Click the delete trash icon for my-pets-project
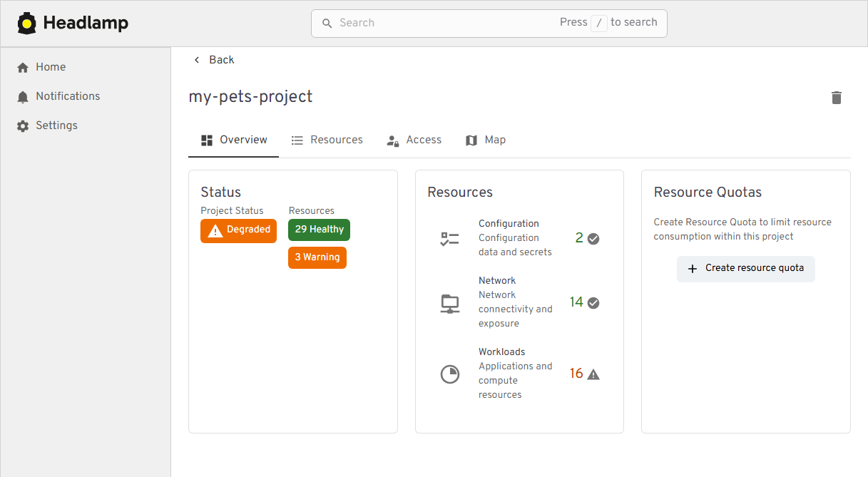Viewport: 868px width, 477px height. pyautogui.click(x=837, y=98)
